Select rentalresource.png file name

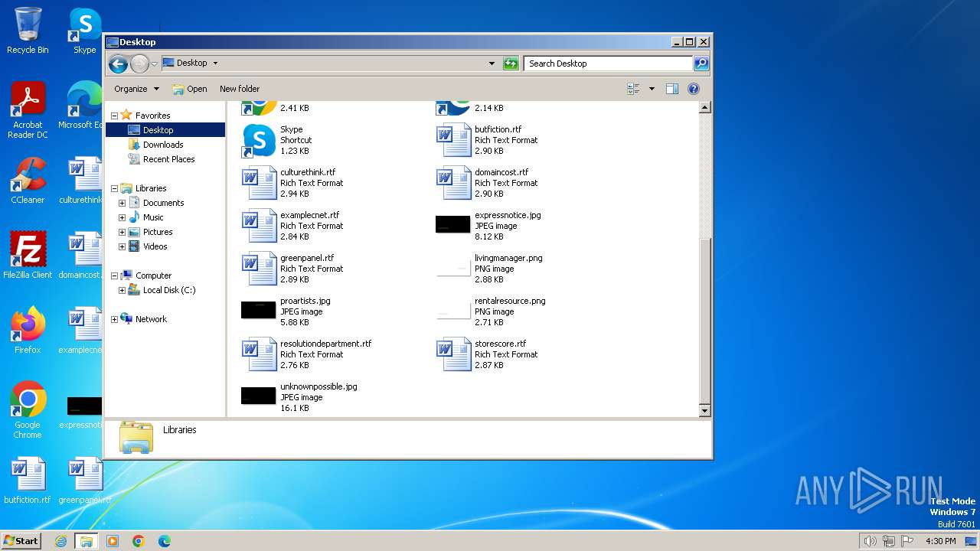point(510,301)
